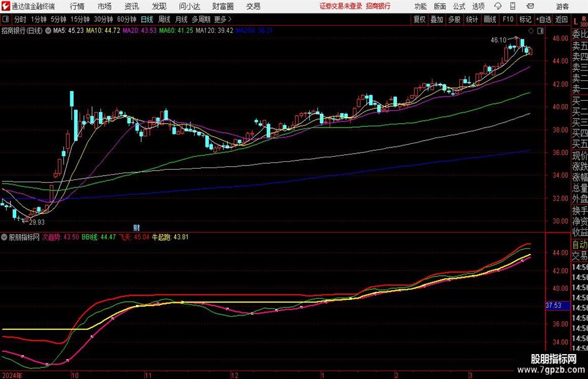Image resolution: width=588 pixels, height=379 pixels.
Task: Click the 46.10 high price label
Action: [x=498, y=40]
